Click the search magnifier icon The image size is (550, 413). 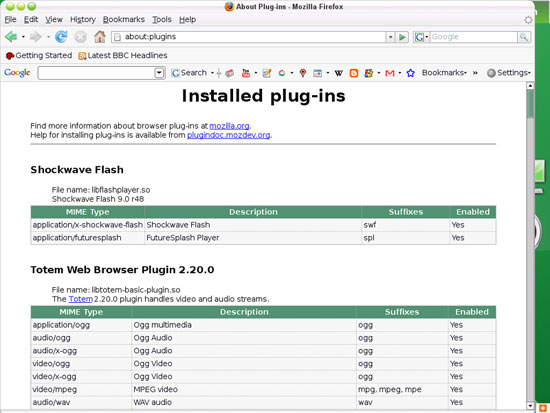pyautogui.click(x=524, y=37)
